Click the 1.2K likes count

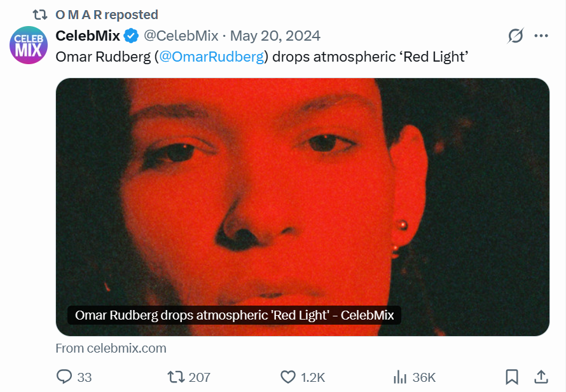[x=313, y=377]
